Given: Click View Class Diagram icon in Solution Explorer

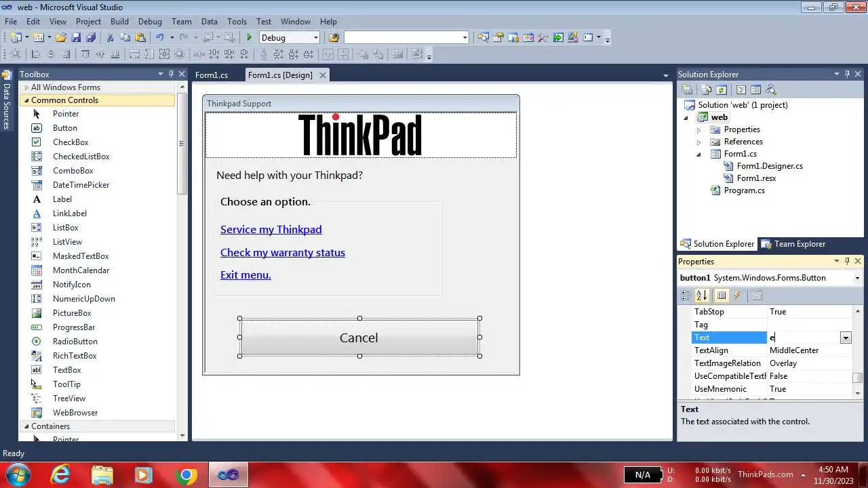Looking at the screenshot, I should (770, 89).
